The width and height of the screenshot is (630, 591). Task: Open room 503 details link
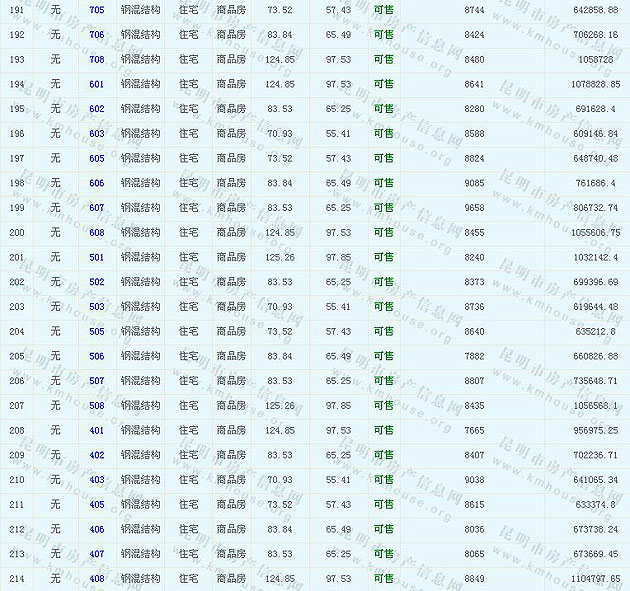click(96, 306)
